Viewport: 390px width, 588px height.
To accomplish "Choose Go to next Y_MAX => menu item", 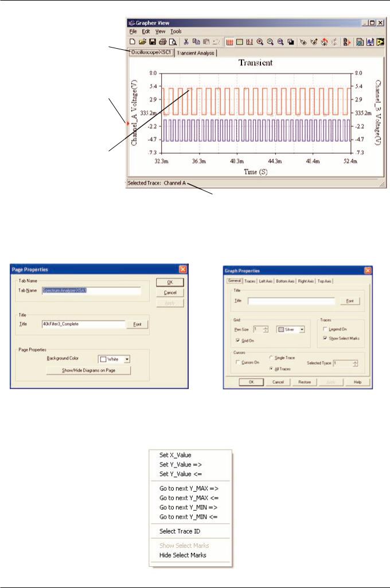I will click(x=191, y=488).
